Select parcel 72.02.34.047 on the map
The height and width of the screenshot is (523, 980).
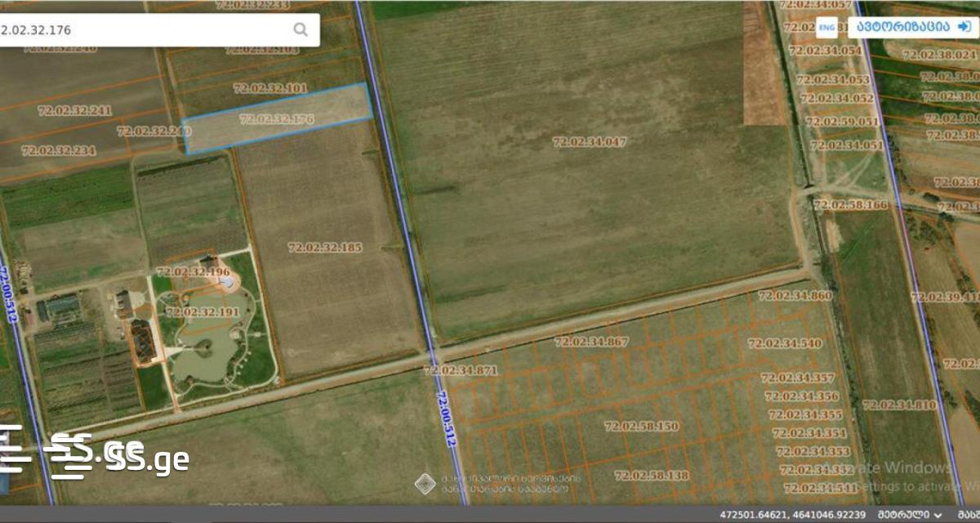(590, 141)
